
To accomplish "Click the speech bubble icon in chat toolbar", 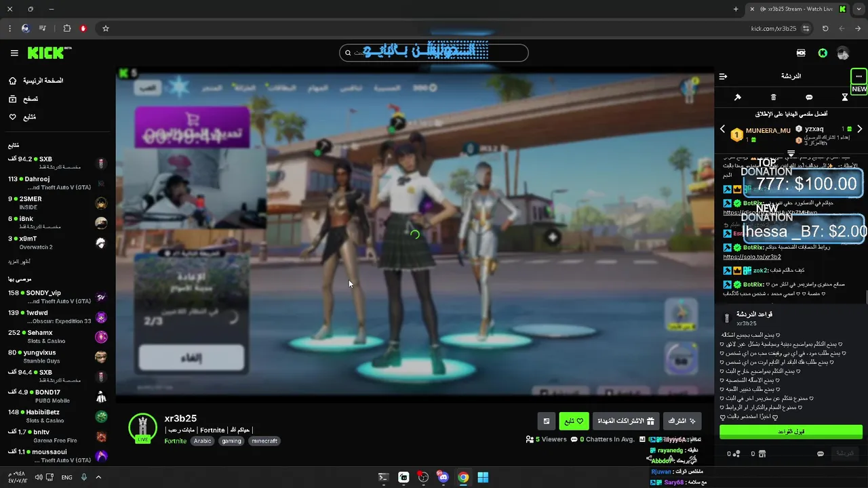I will 809,98.
